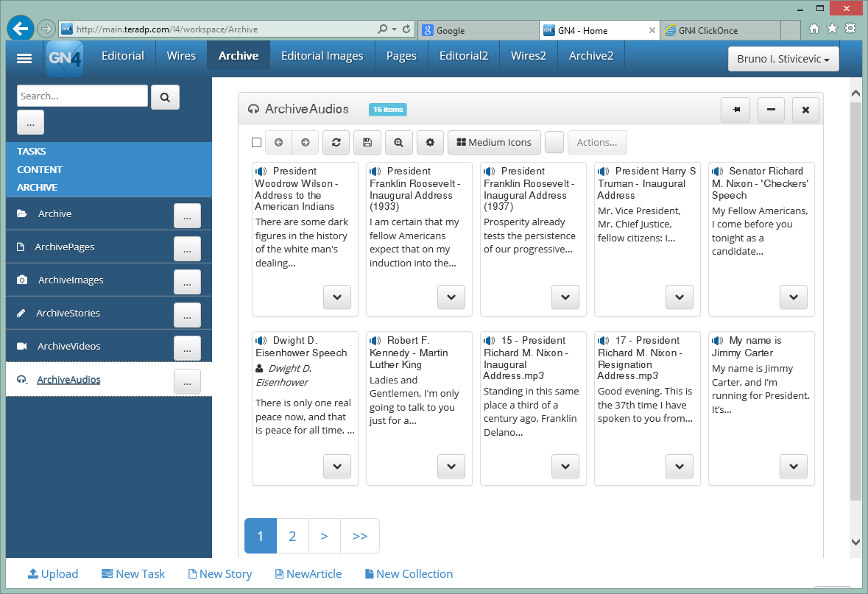868x594 pixels.
Task: Click the New Task link
Action: (x=133, y=574)
